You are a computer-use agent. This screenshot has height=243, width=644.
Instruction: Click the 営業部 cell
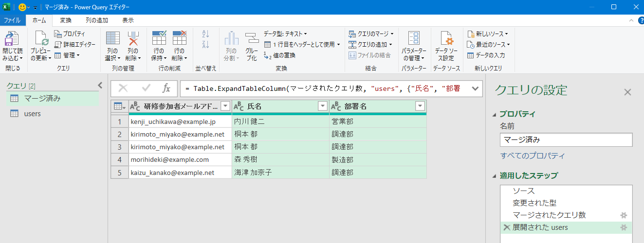pyautogui.click(x=378, y=121)
